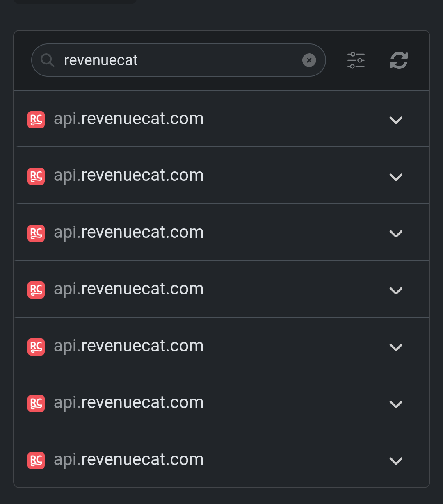Expand the first api.revenuecat.com entry chevron

(x=395, y=120)
